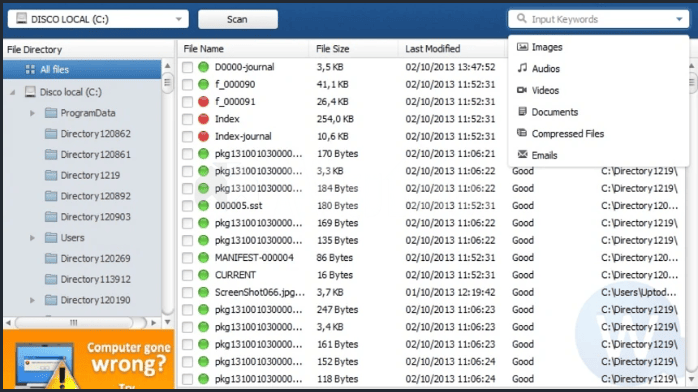Click green status dot for MANIFEST-000004

[203, 258]
